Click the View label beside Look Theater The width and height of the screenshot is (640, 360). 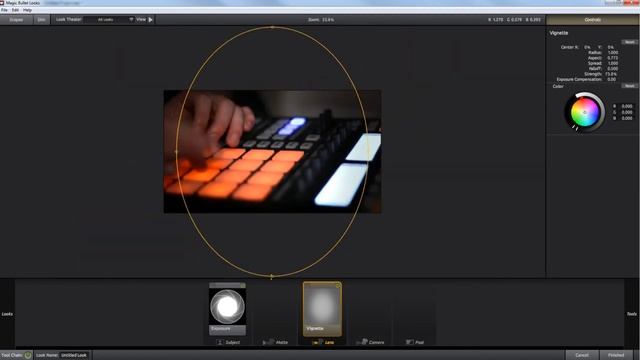pyautogui.click(x=141, y=19)
